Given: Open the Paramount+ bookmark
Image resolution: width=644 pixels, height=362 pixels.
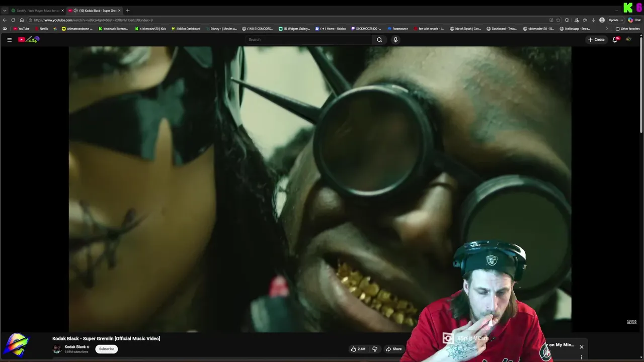Looking at the screenshot, I should (x=398, y=29).
